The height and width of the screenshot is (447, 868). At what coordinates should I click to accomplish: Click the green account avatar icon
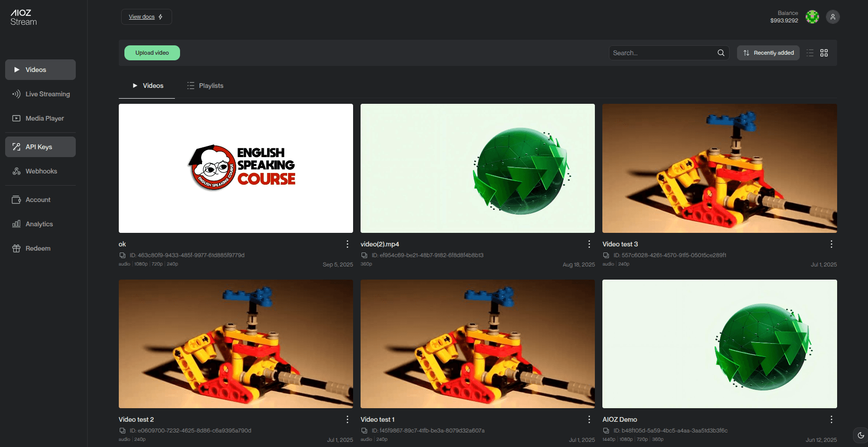812,17
